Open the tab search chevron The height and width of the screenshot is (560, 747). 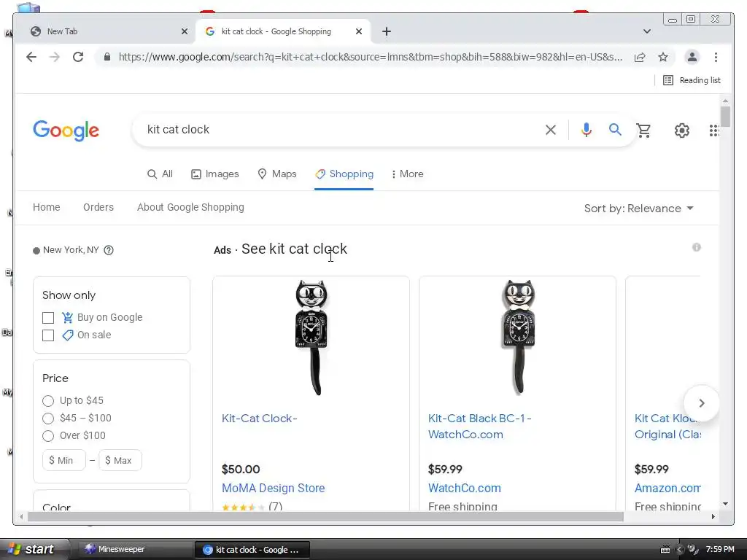[646, 31]
